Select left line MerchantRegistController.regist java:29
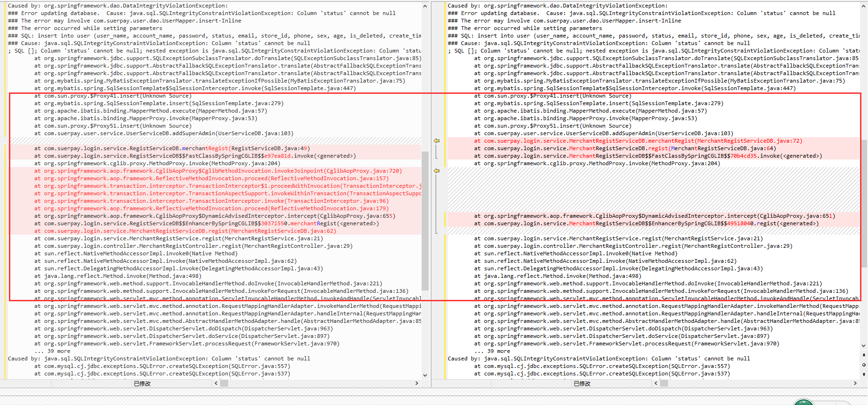 [x=193, y=246]
